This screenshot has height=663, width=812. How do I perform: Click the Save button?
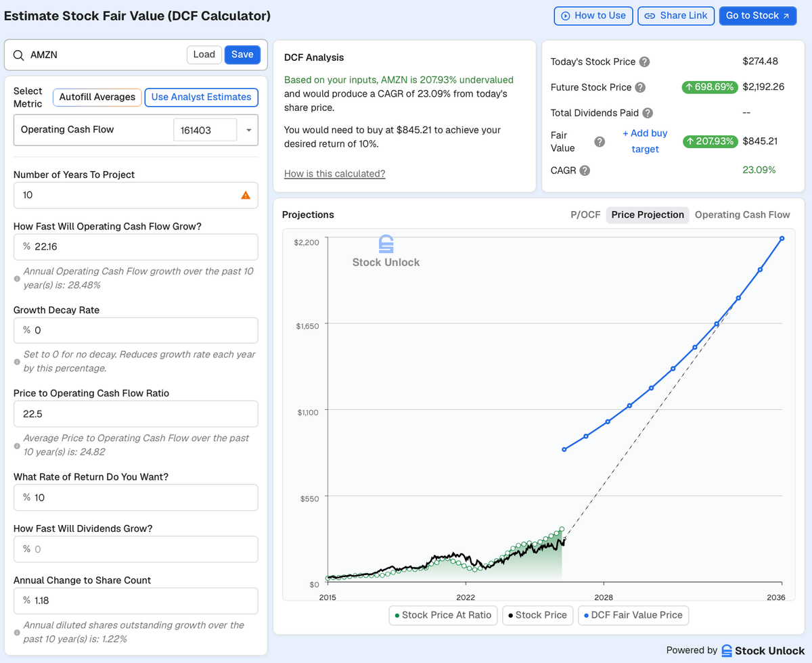click(242, 55)
